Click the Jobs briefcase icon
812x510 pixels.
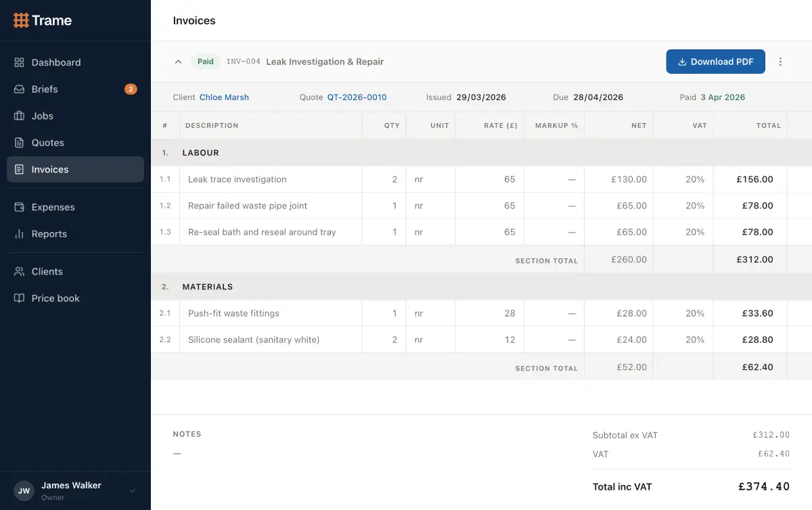[x=19, y=116]
